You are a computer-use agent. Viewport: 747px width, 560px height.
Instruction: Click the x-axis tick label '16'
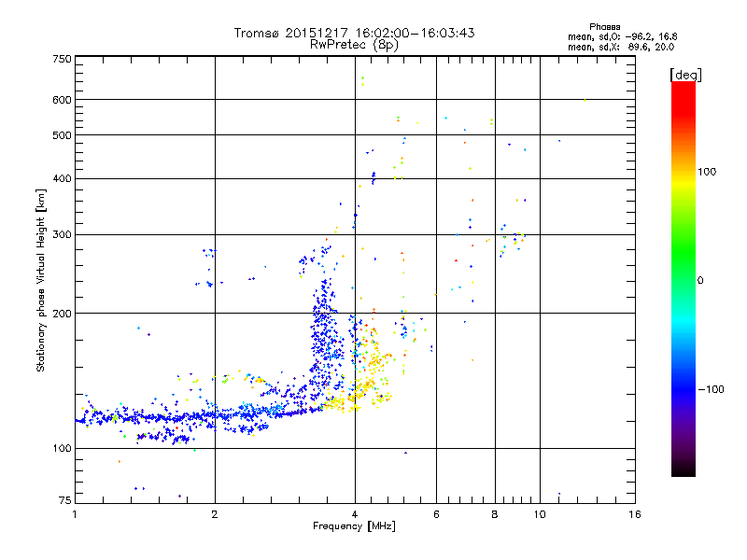pos(635,514)
